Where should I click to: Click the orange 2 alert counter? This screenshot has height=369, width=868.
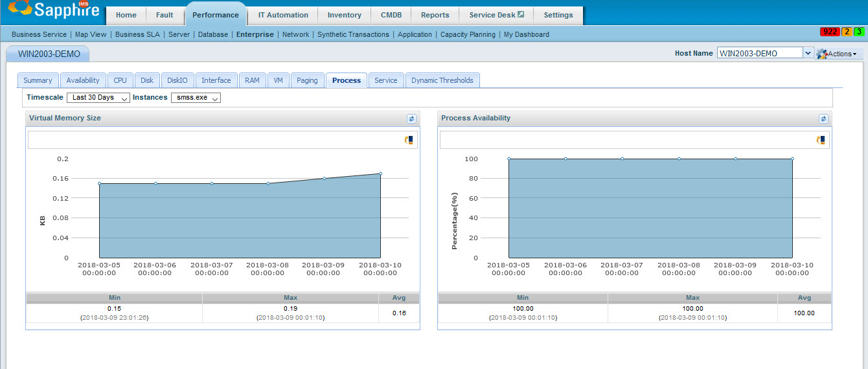point(847,32)
